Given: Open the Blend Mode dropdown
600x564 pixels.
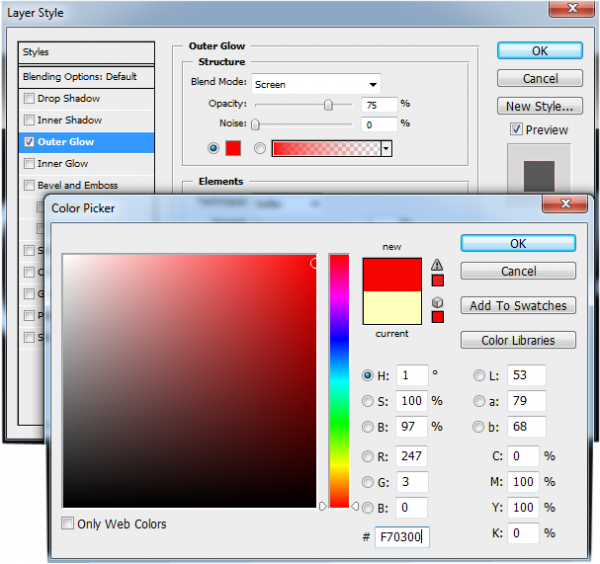Looking at the screenshot, I should (315, 84).
